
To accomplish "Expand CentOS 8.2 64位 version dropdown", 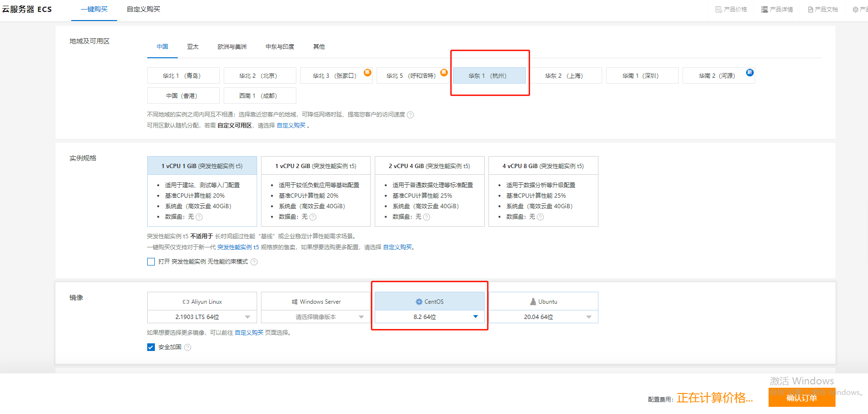I will 430,317.
